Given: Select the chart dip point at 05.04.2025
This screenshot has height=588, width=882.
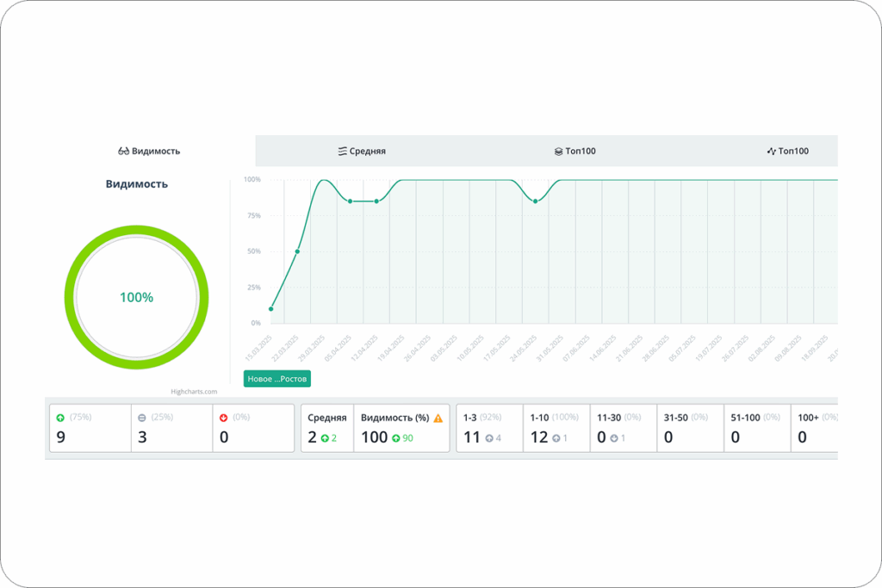Looking at the screenshot, I should [351, 201].
